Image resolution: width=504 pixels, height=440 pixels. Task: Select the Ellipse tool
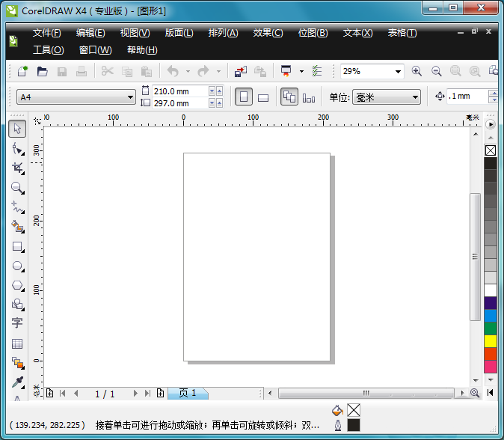pyautogui.click(x=18, y=266)
